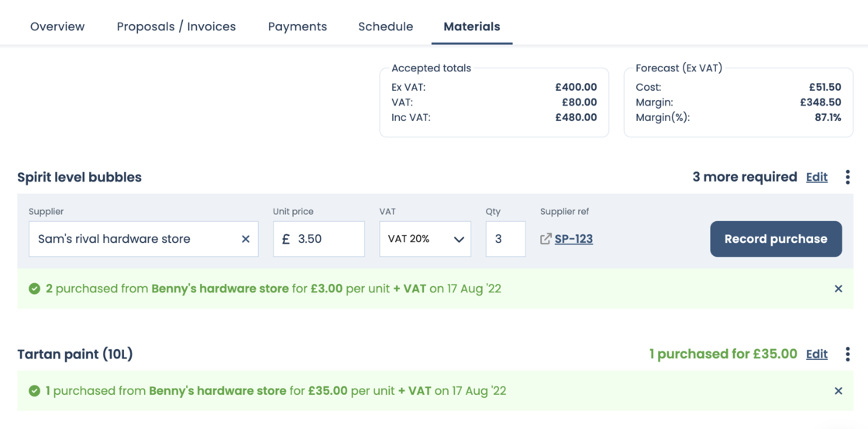Open the SP-123 supplier reference link
The image size is (868, 429).
573,239
